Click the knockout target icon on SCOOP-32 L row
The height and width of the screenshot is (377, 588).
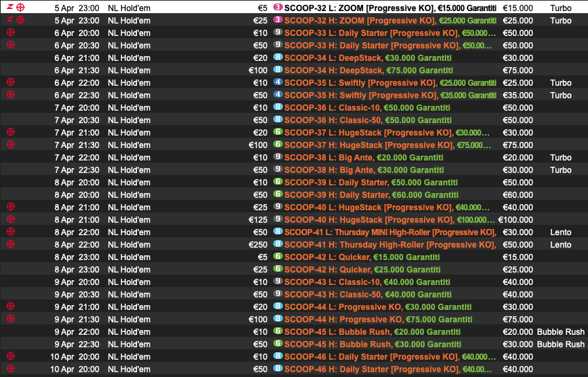coord(20,7)
